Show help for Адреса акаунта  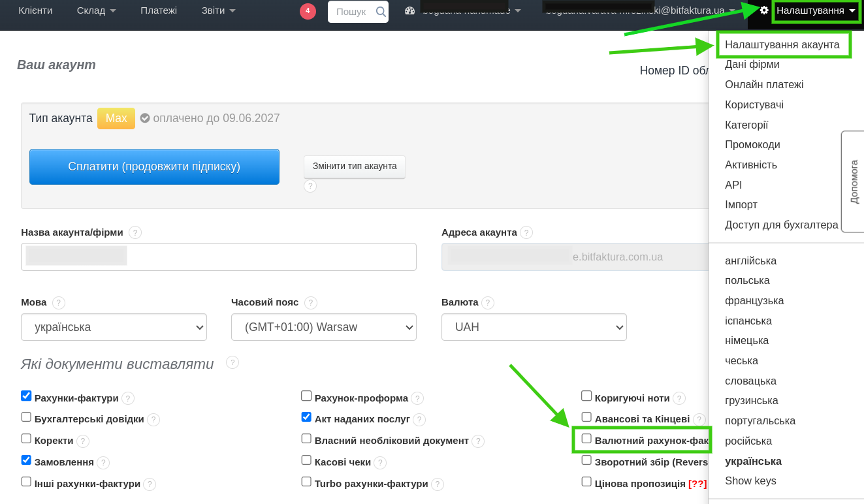point(526,232)
